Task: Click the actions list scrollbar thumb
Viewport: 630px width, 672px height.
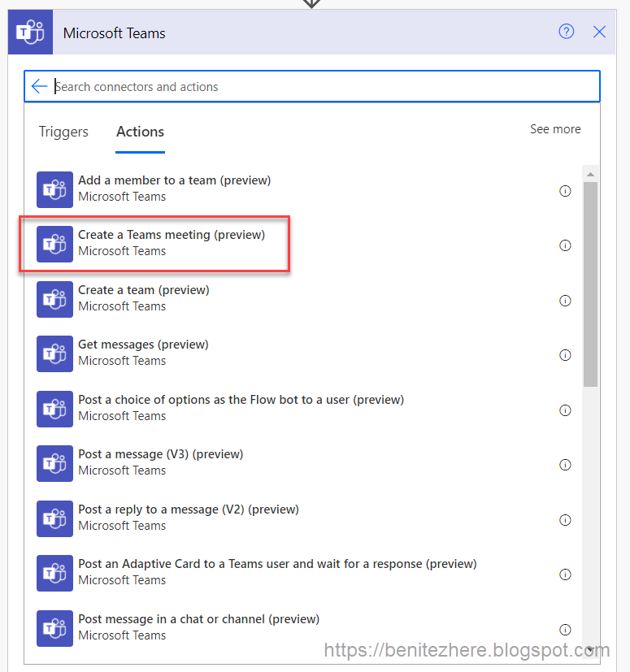Action: click(590, 284)
